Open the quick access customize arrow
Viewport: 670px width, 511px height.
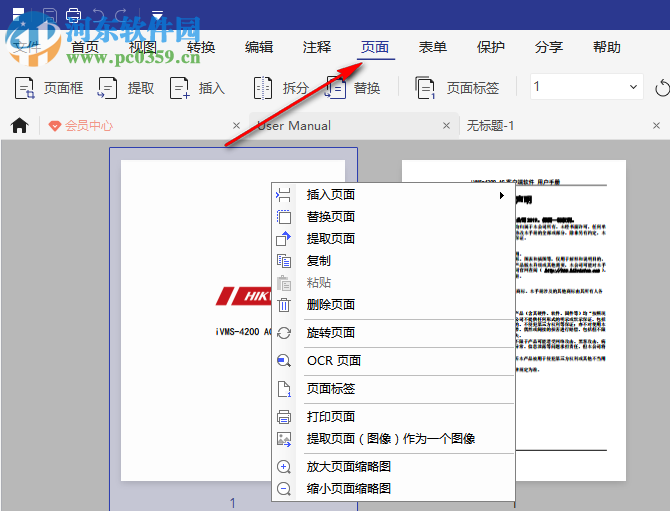click(x=157, y=15)
